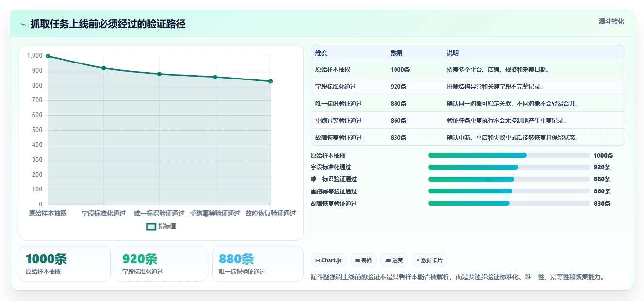Click the 原始样本抽取 cell in the table
The width and height of the screenshot is (644, 301).
(x=333, y=70)
